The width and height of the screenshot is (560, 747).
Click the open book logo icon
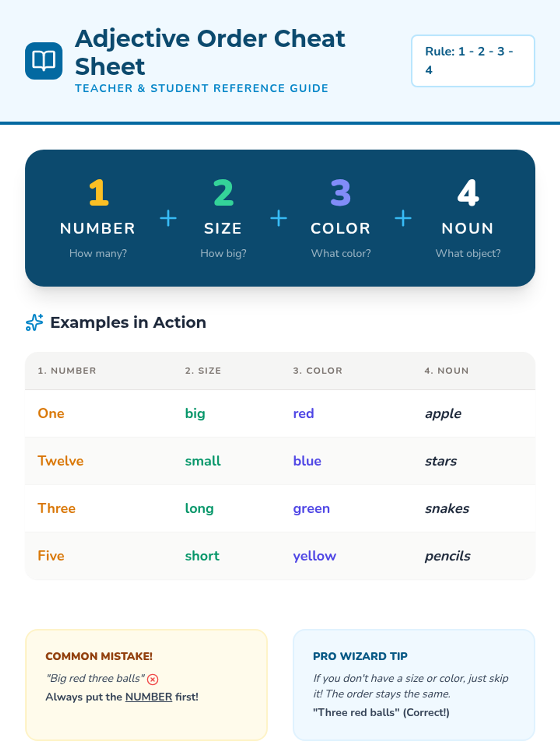pos(43,61)
